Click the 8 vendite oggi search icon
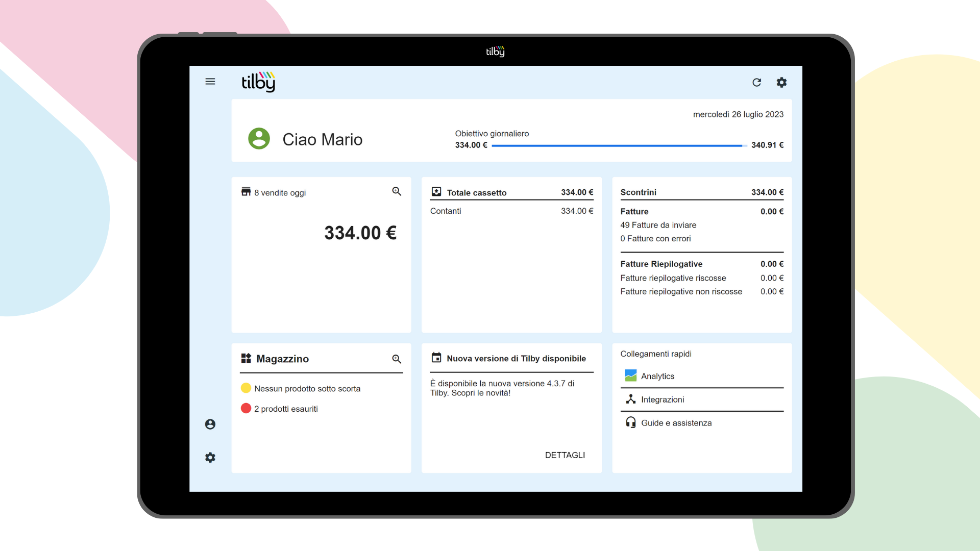Image resolution: width=980 pixels, height=551 pixels. pyautogui.click(x=397, y=191)
